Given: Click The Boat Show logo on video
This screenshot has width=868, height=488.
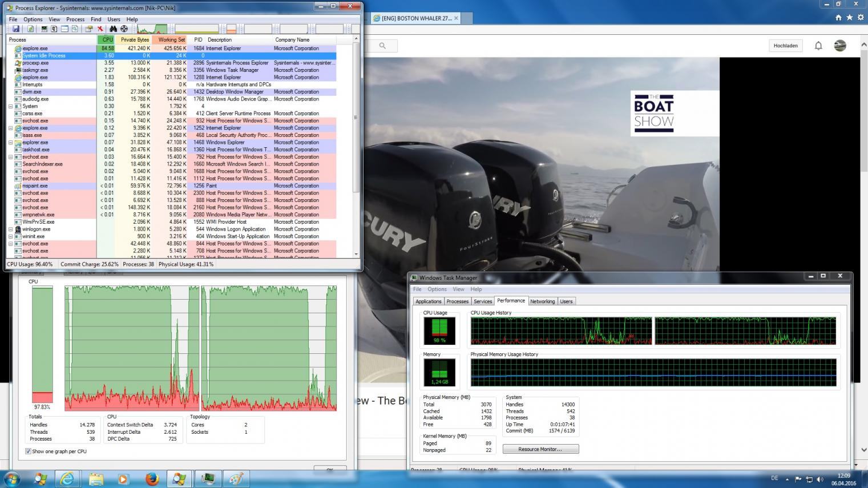Looking at the screenshot, I should click(x=654, y=113).
